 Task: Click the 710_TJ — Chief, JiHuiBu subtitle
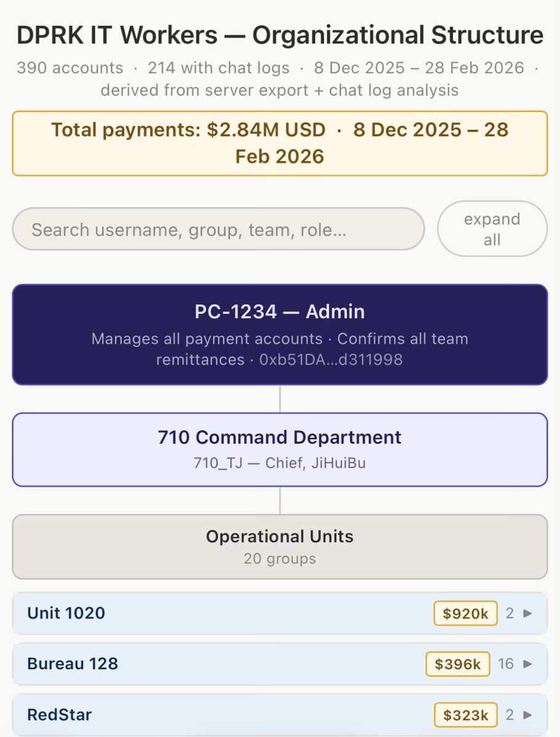279,462
